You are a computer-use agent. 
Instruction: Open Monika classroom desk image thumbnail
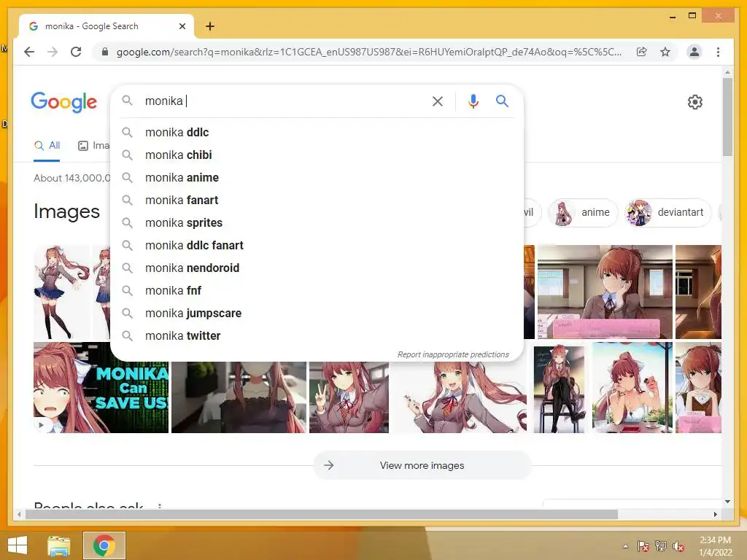point(605,292)
